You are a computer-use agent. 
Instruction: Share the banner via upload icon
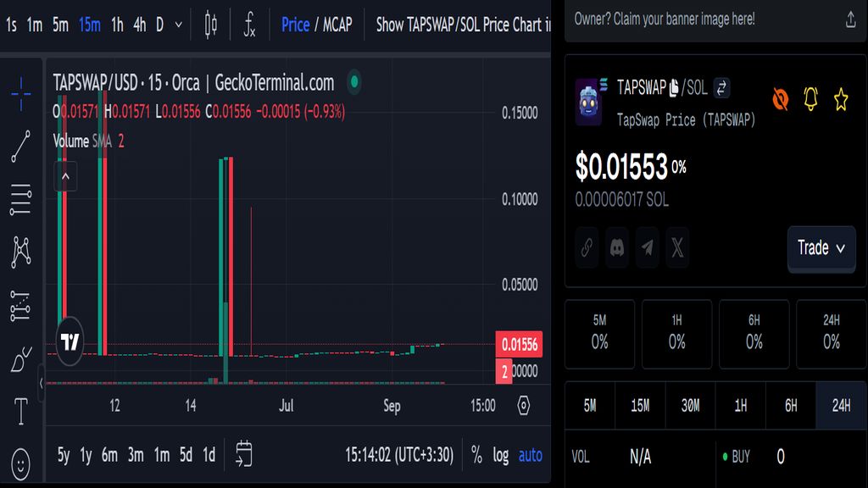pos(851,20)
